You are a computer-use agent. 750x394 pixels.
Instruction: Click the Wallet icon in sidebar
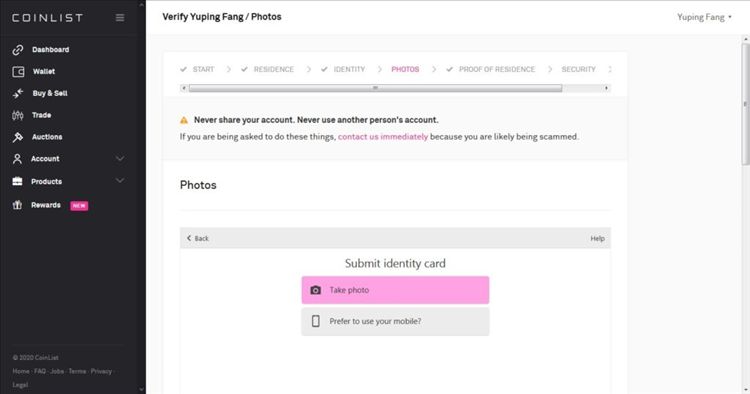(x=18, y=72)
